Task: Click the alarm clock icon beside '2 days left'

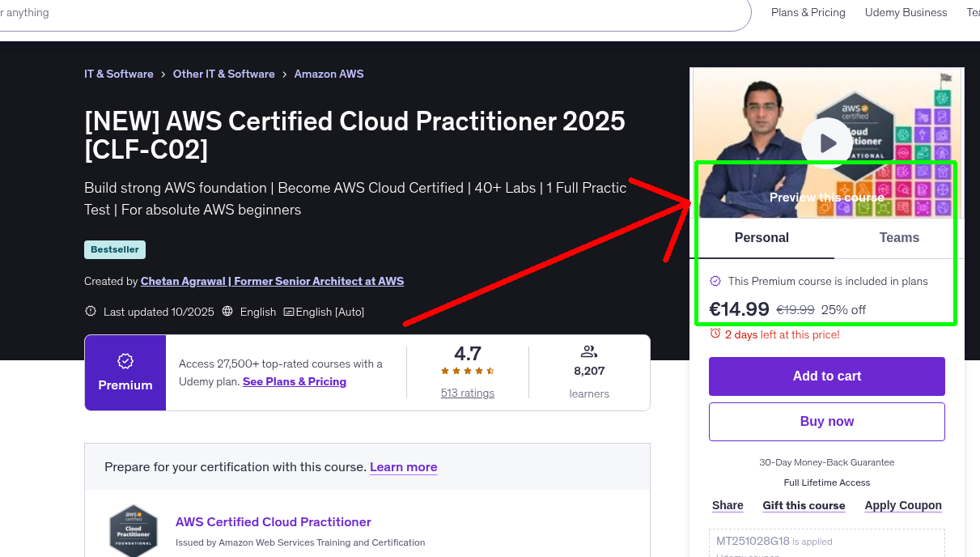Action: click(715, 334)
